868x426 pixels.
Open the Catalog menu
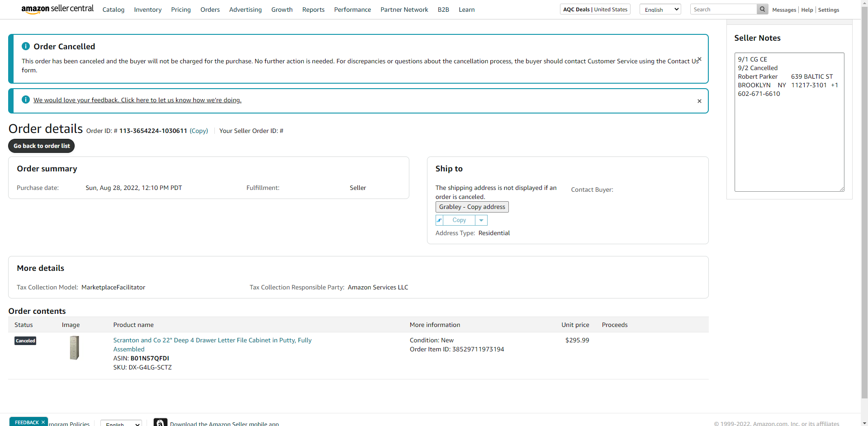point(114,9)
